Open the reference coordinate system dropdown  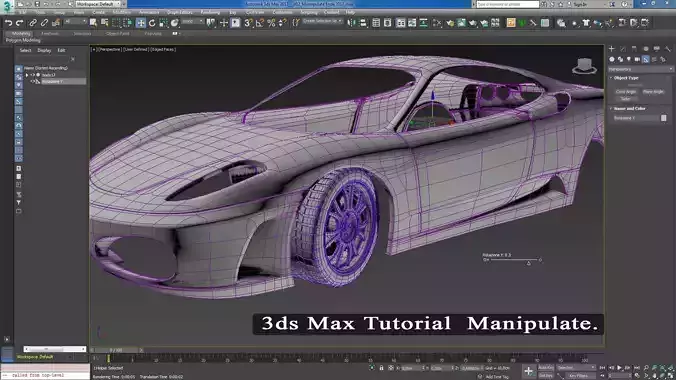192,22
